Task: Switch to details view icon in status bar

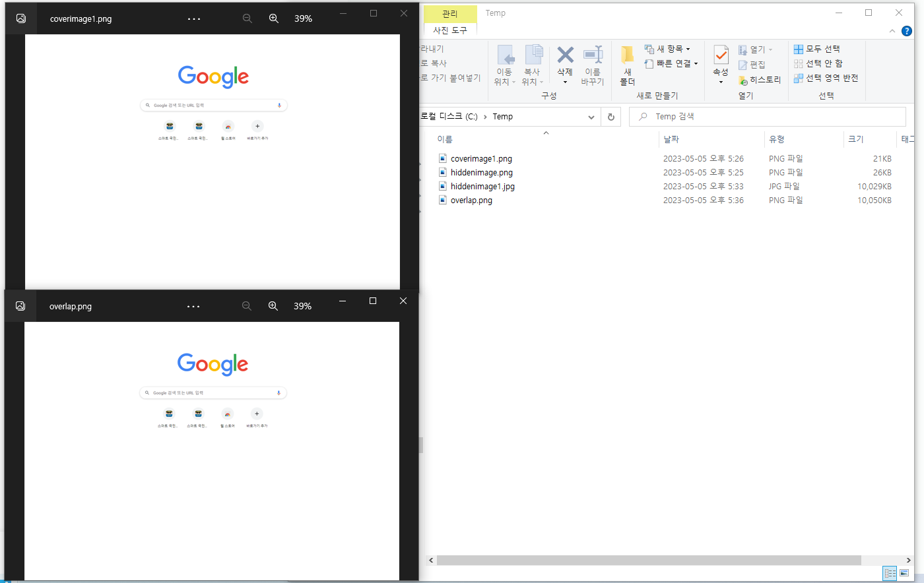Action: pyautogui.click(x=890, y=573)
